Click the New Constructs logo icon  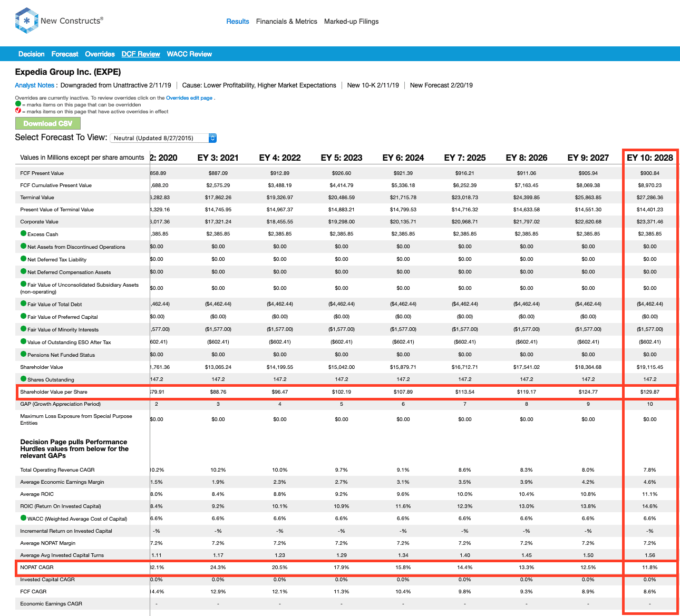tap(27, 21)
